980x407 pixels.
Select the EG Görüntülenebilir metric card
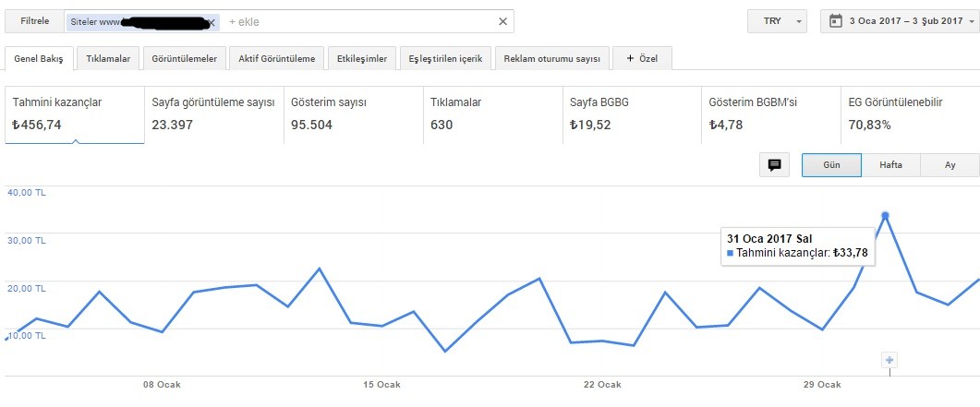pos(911,114)
